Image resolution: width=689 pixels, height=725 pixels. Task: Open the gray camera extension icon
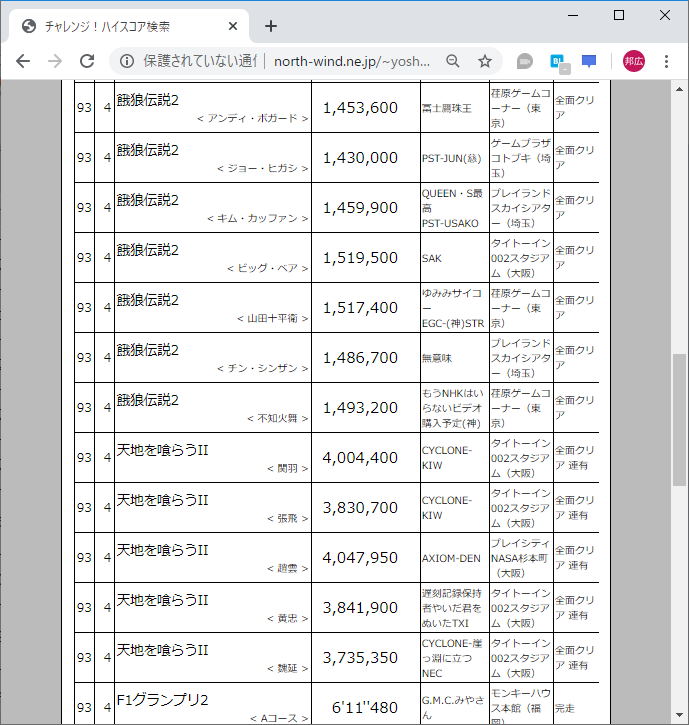[524, 61]
